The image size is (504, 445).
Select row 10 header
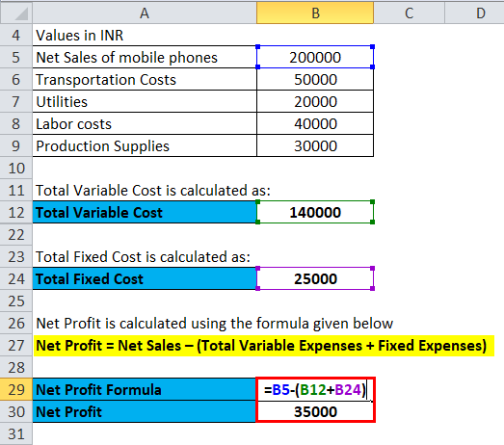coord(16,168)
